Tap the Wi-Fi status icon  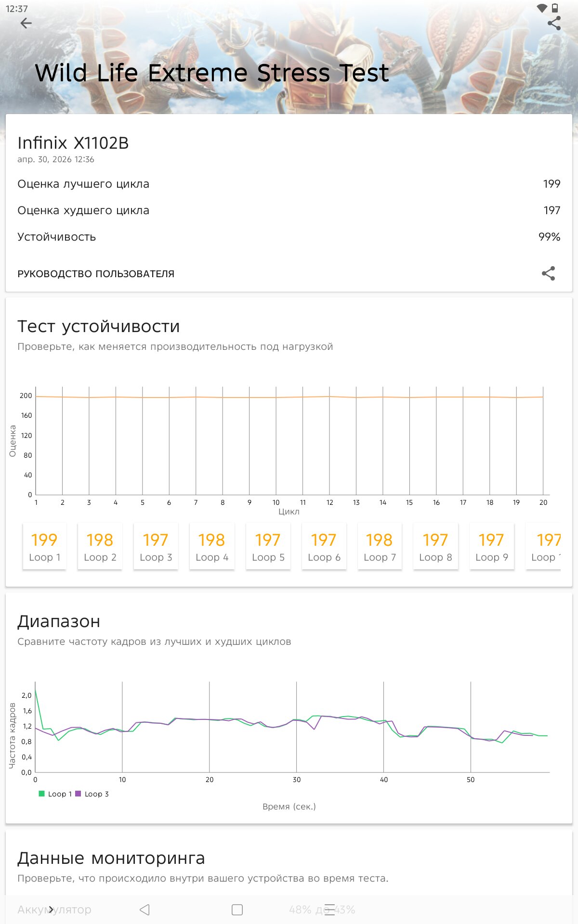point(542,8)
